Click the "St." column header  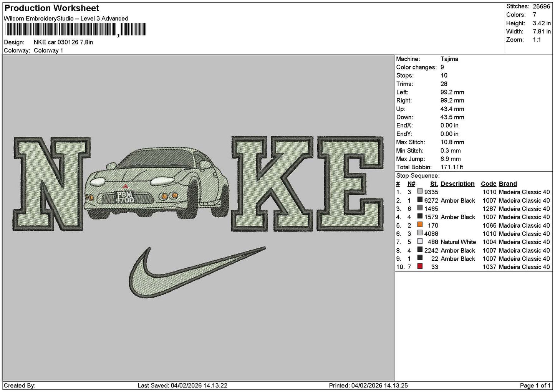click(x=434, y=184)
